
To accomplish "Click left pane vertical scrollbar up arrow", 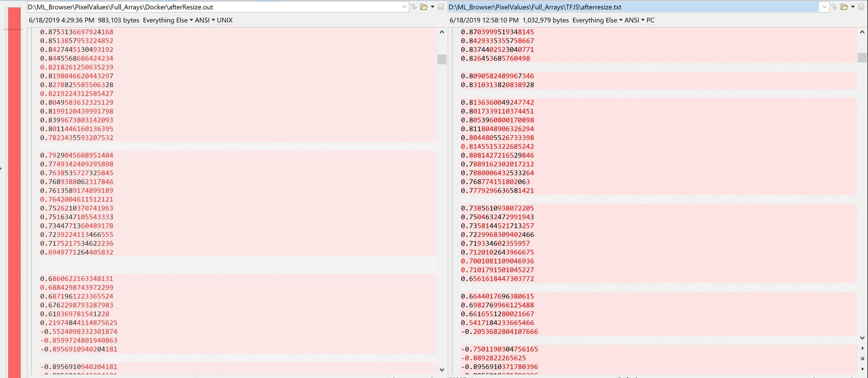I will [x=442, y=32].
